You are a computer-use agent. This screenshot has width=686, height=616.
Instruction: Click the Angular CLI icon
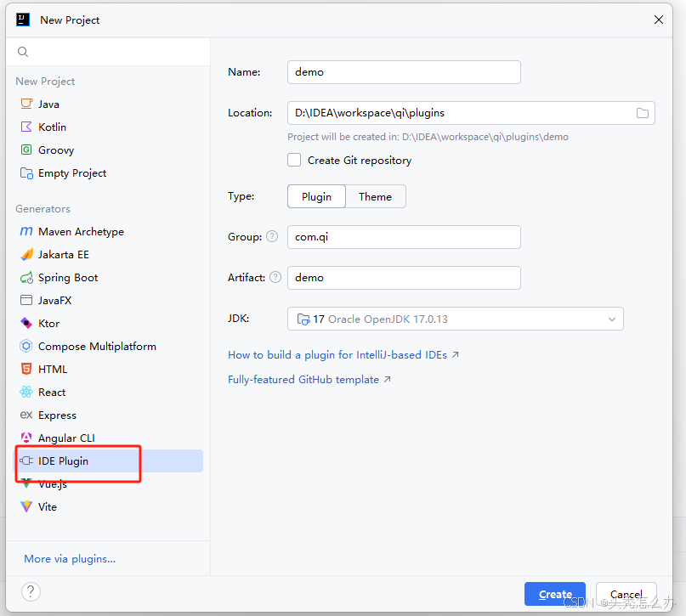(x=26, y=438)
